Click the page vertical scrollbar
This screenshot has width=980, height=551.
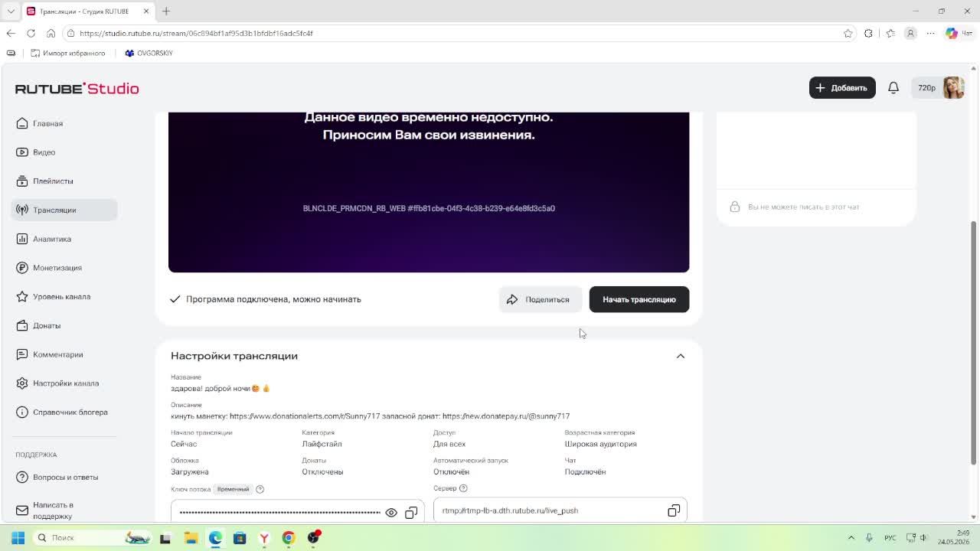click(974, 342)
